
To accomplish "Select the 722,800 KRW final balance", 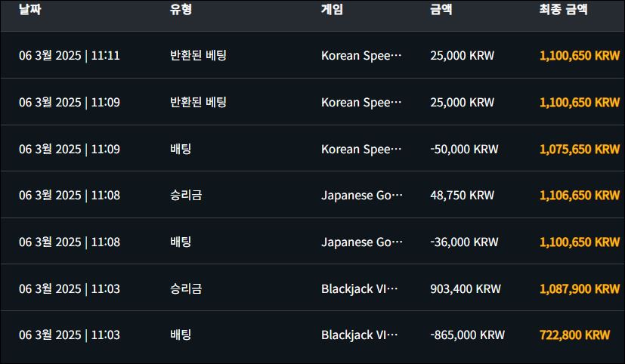I will tap(574, 335).
